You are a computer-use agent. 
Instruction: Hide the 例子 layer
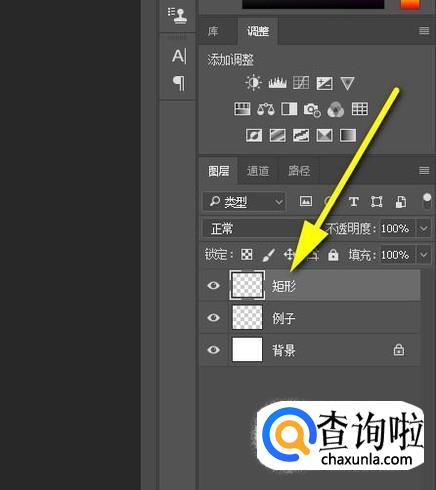click(213, 317)
